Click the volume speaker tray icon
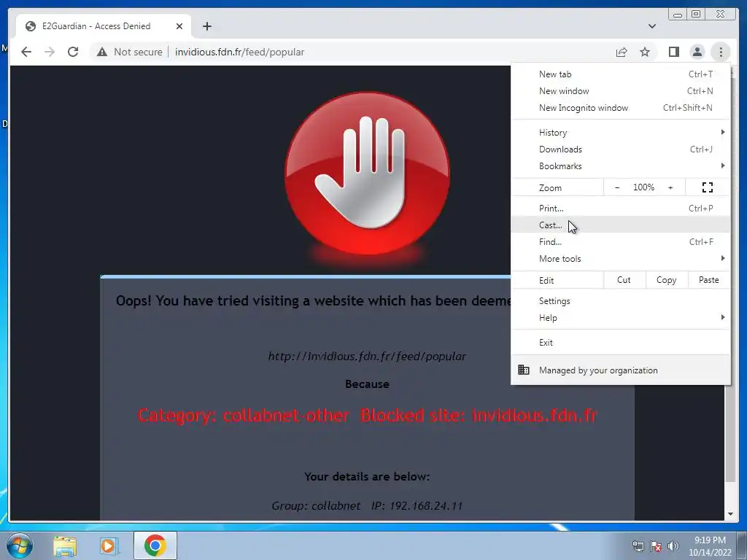747x560 pixels. coord(673,546)
